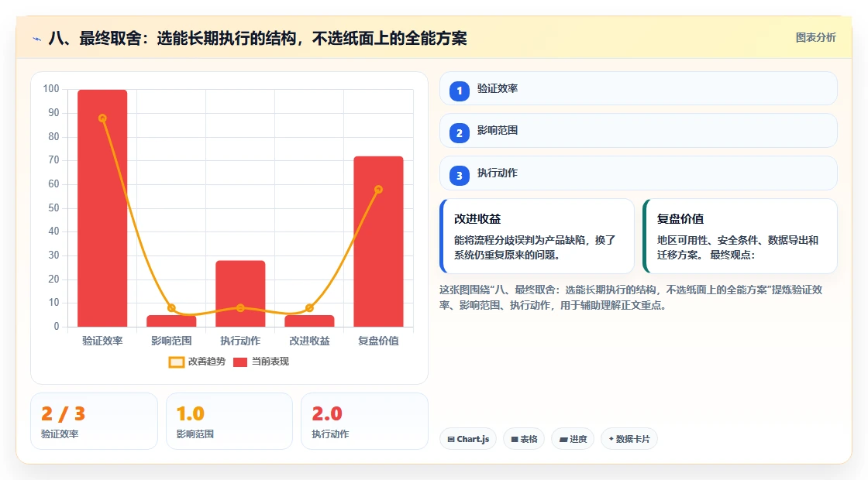Click the x-axis label 改进收益
The width and height of the screenshot is (868, 480).
click(x=309, y=341)
